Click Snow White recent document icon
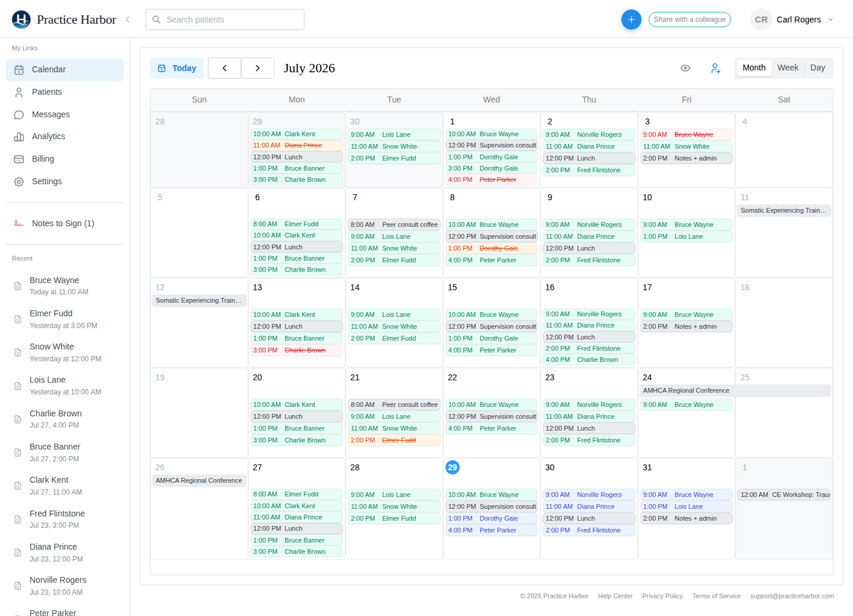The image size is (853, 616). coord(18,352)
